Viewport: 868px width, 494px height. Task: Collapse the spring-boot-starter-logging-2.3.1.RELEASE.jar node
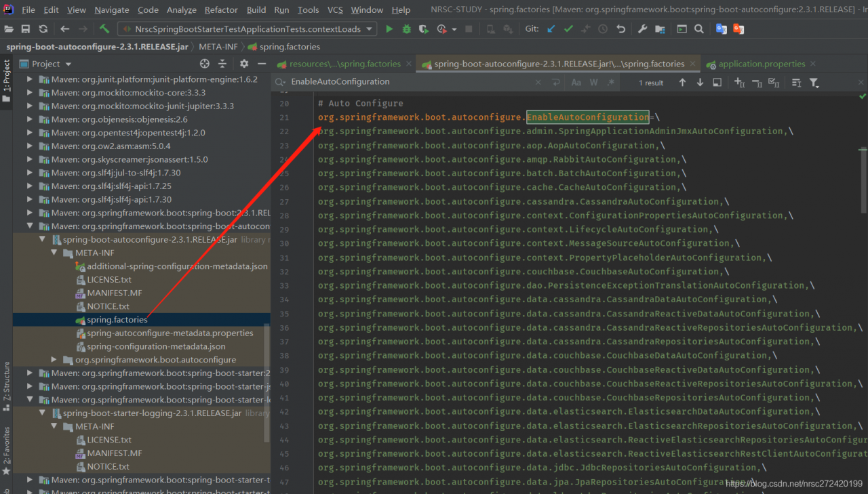click(x=42, y=413)
